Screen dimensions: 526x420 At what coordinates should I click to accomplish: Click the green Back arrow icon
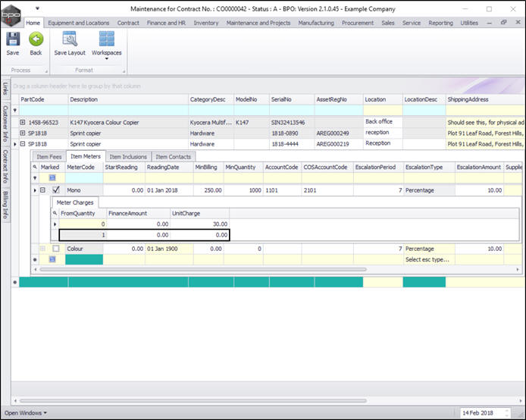click(36, 39)
